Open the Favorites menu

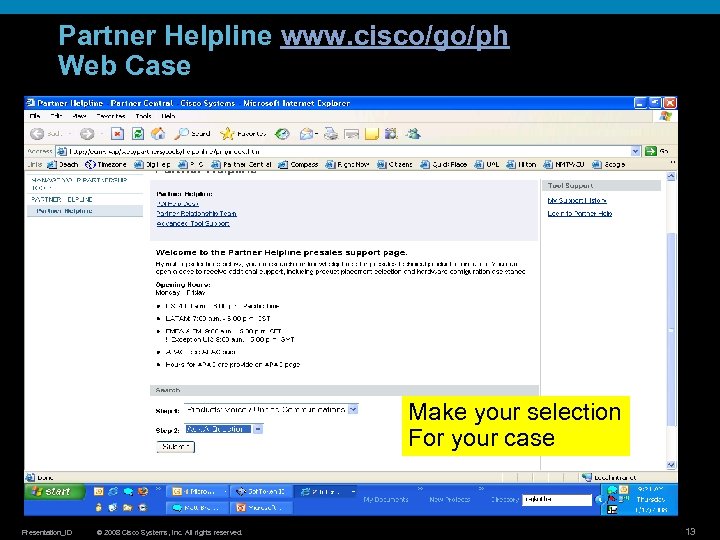(x=111, y=116)
